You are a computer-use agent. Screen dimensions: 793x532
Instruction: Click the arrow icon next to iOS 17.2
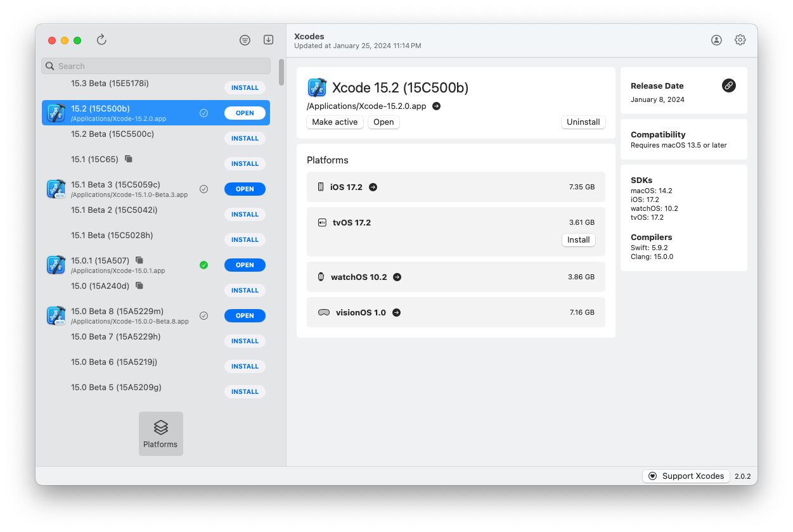coord(373,187)
